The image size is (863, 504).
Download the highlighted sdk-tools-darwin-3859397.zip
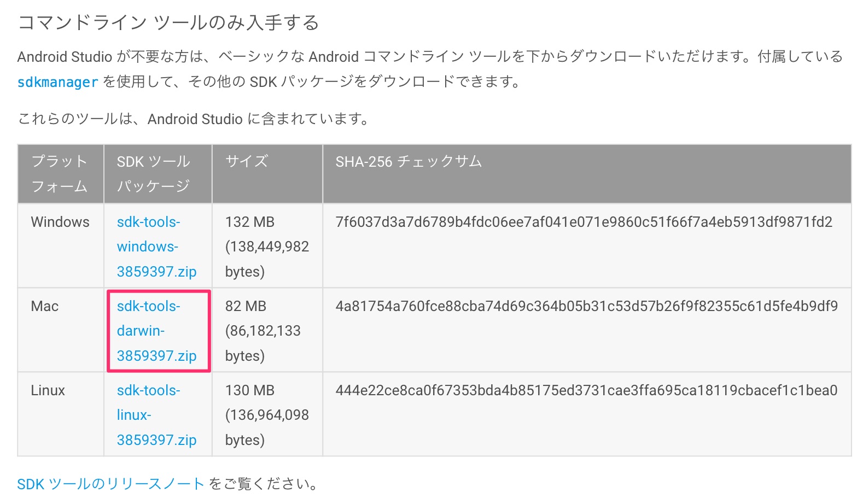[x=157, y=331]
